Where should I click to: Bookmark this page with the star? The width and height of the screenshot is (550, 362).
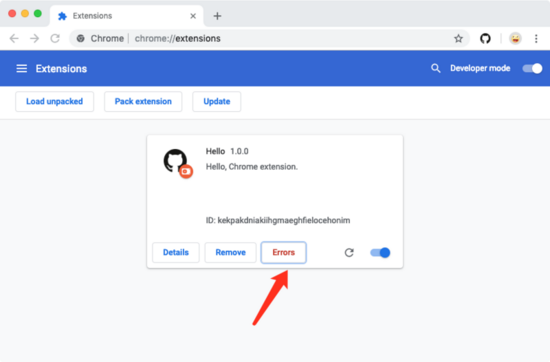pyautogui.click(x=458, y=39)
